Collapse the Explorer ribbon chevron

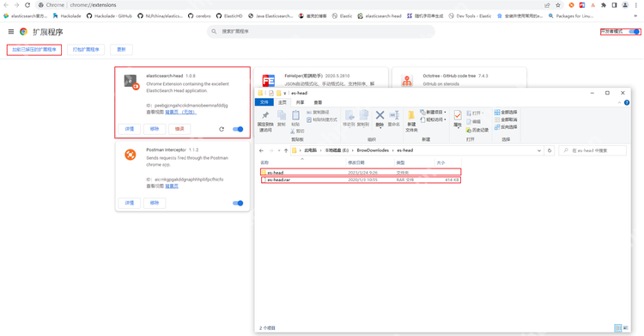click(619, 102)
